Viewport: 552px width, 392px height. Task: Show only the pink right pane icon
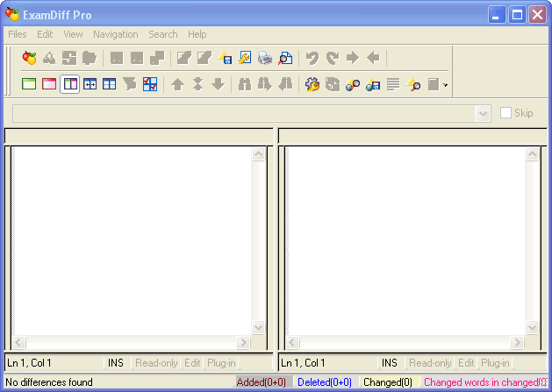click(x=49, y=84)
